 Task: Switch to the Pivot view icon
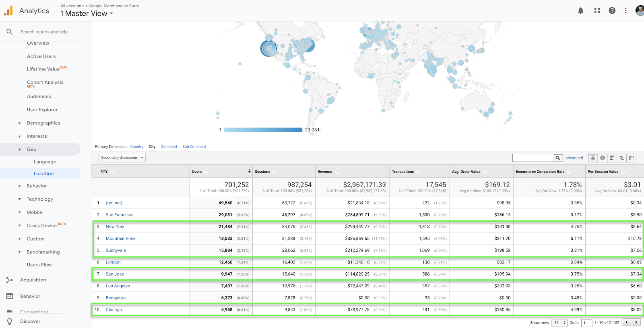point(631,158)
